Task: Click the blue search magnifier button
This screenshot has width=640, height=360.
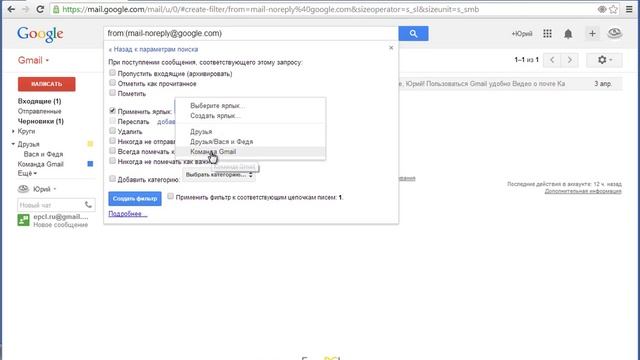Action: [413, 33]
